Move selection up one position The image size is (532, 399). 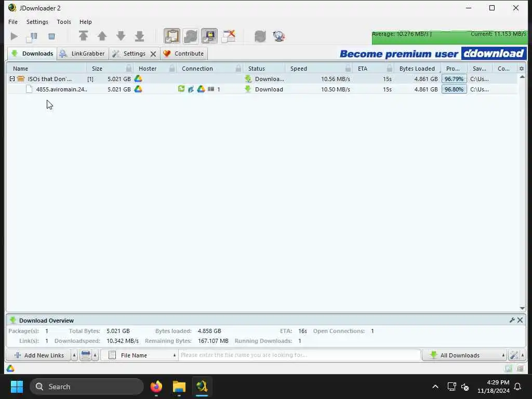(102, 36)
